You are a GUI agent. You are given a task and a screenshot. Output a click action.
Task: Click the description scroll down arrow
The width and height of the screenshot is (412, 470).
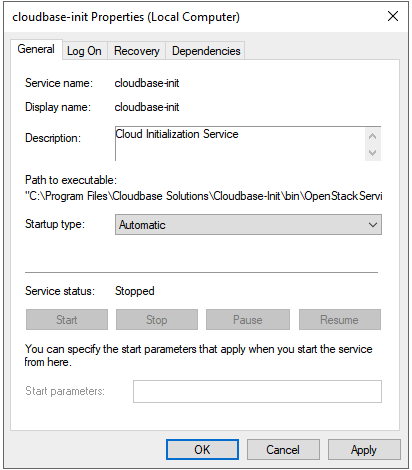tap(373, 153)
